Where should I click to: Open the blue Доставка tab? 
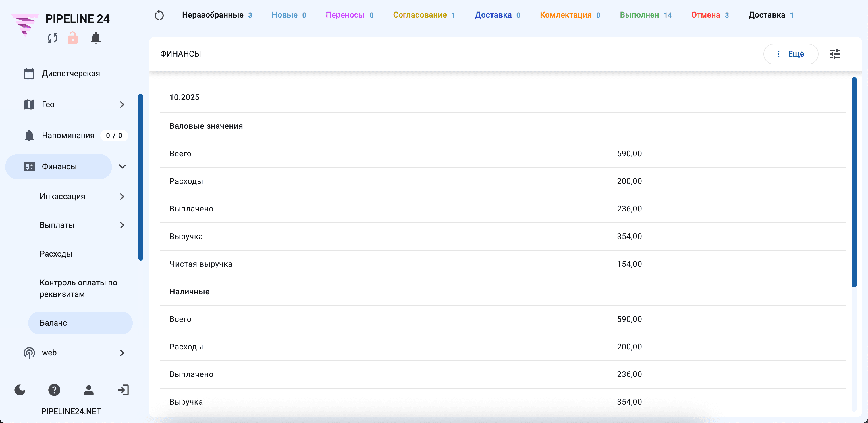498,15
